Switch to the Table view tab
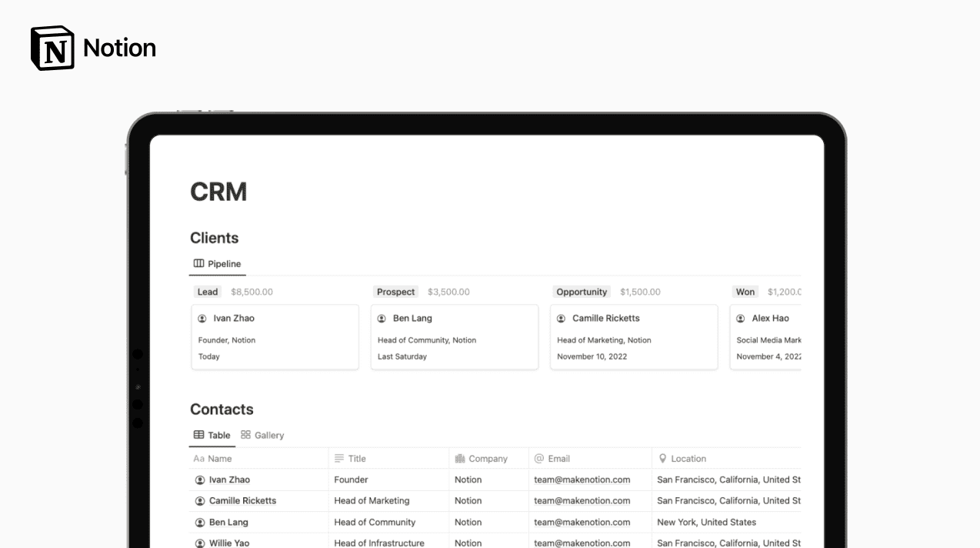980x548 pixels. [x=212, y=435]
